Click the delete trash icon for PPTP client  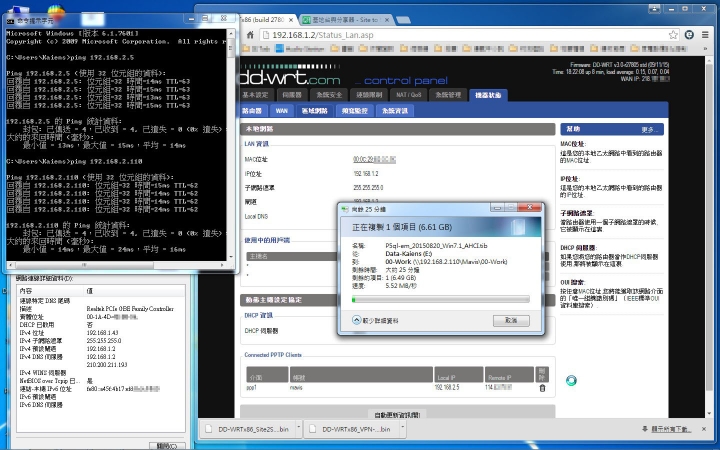pos(543,387)
